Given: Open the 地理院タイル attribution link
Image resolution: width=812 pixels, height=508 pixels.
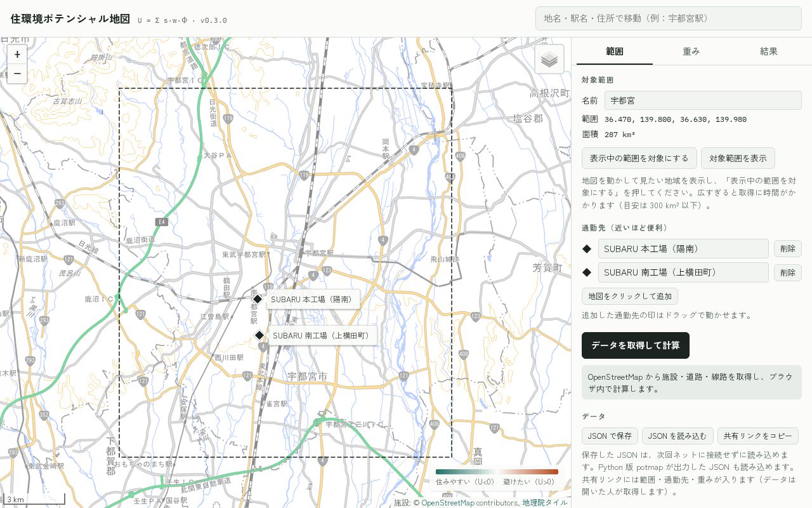Looking at the screenshot, I should (x=545, y=503).
